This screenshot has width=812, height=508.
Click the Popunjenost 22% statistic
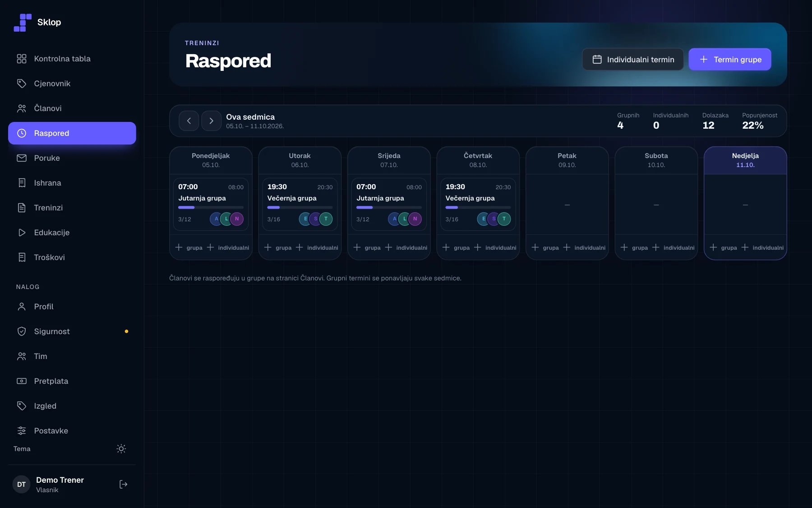coord(760,121)
